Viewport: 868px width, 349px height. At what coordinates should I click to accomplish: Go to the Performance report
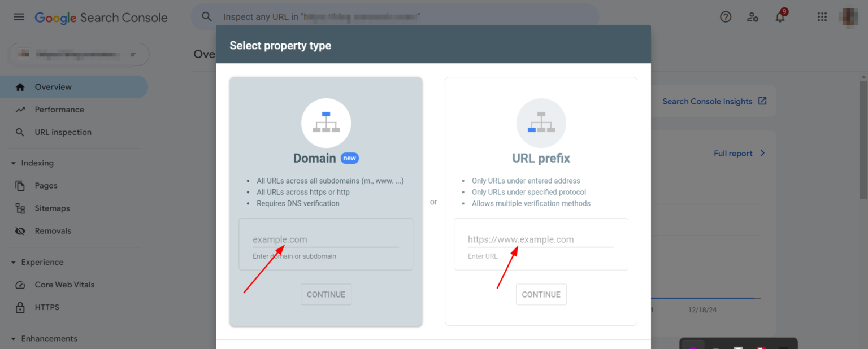(60, 109)
